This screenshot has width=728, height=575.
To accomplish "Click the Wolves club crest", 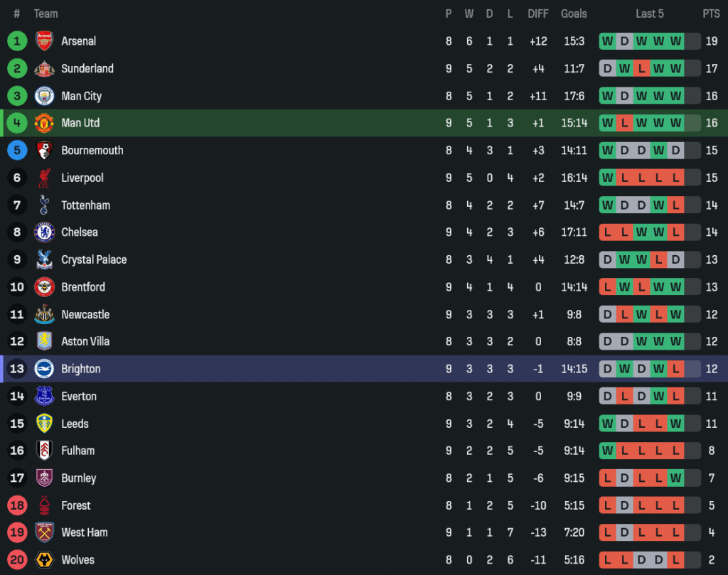I will 44,560.
